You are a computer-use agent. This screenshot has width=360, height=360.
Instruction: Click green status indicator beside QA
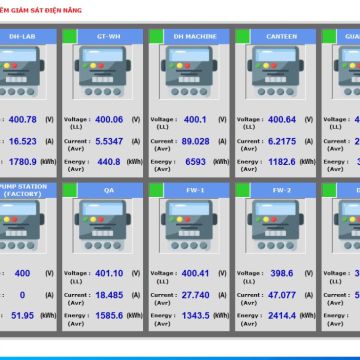(70, 190)
